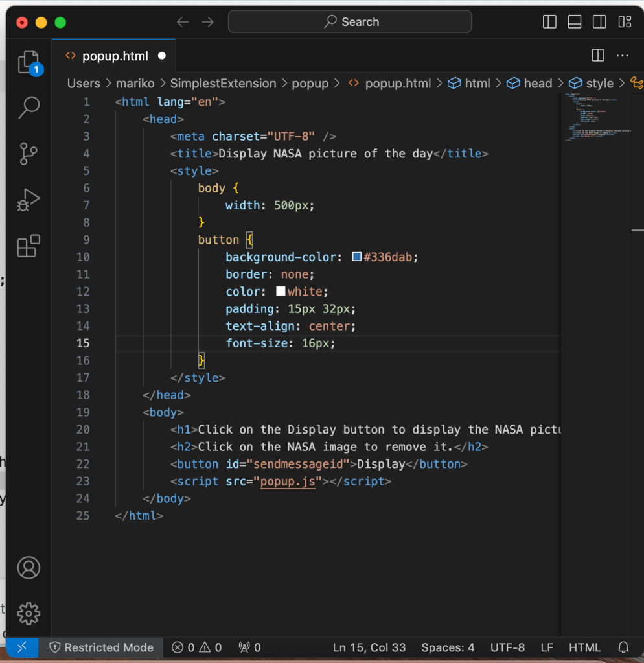644x663 pixels.
Task: Click the notifications bell in status bar
Action: (623, 647)
